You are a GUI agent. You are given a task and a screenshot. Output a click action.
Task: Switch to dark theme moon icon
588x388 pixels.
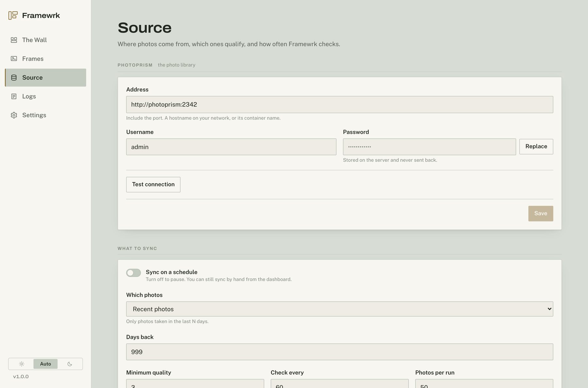[70, 364]
